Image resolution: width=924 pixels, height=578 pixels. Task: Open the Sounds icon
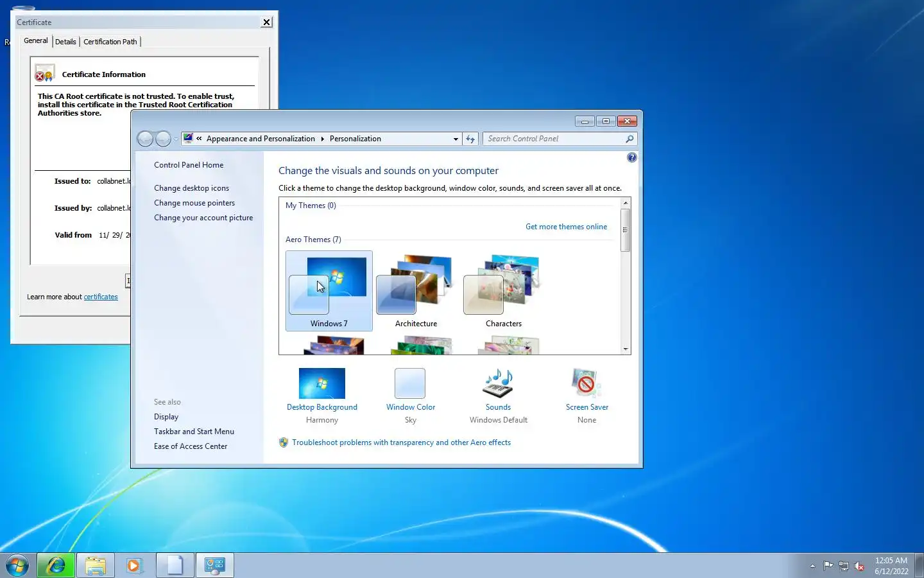pos(498,383)
